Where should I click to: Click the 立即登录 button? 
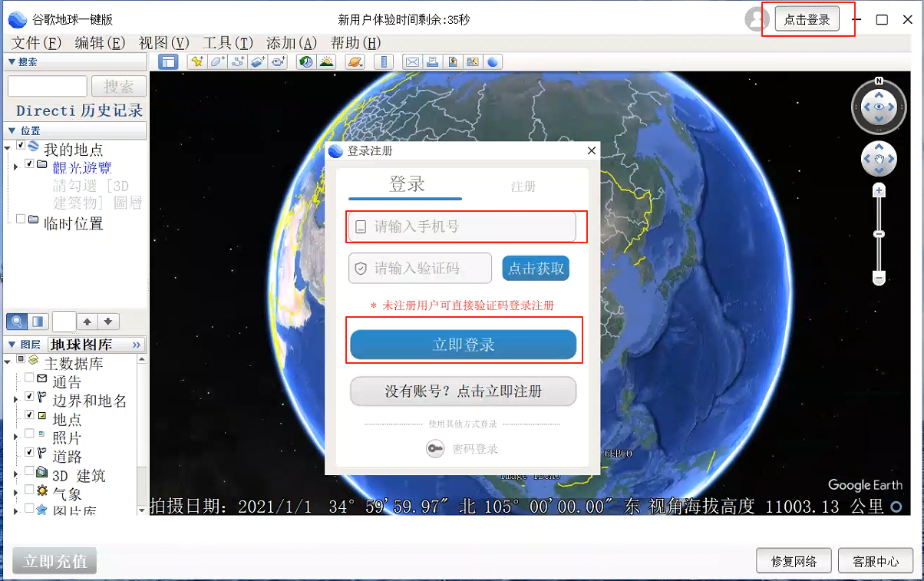[x=464, y=345]
